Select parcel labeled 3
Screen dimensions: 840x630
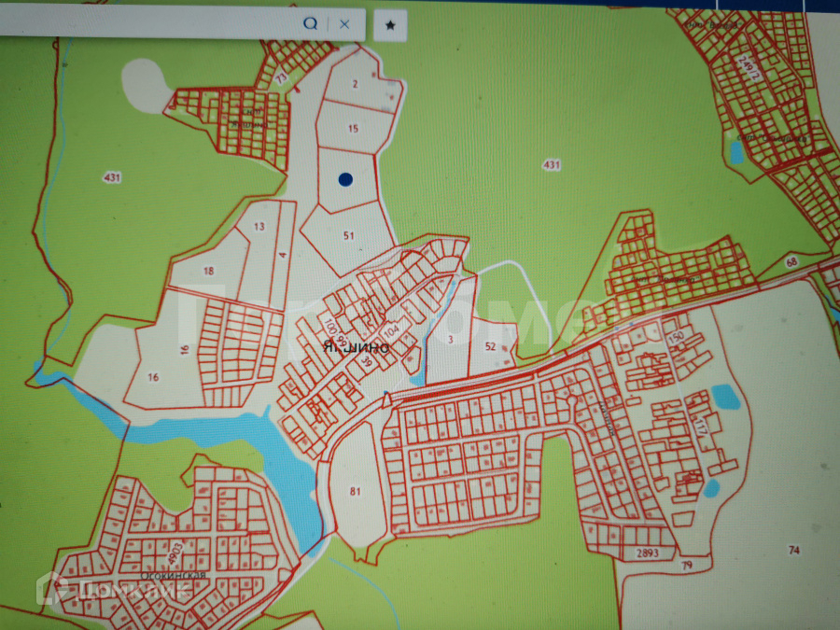(x=451, y=339)
